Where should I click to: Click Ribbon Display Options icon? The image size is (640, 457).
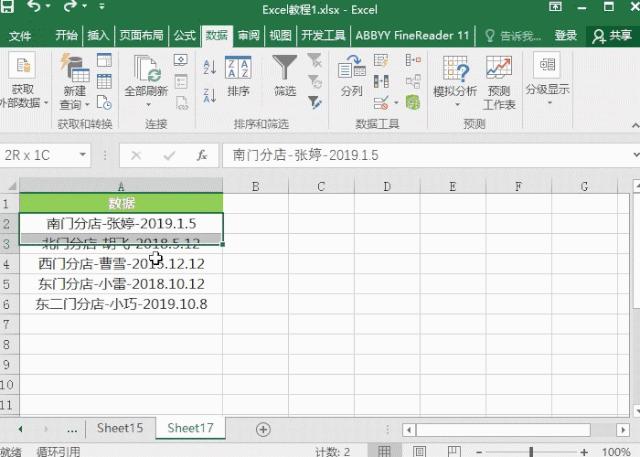[555, 6]
